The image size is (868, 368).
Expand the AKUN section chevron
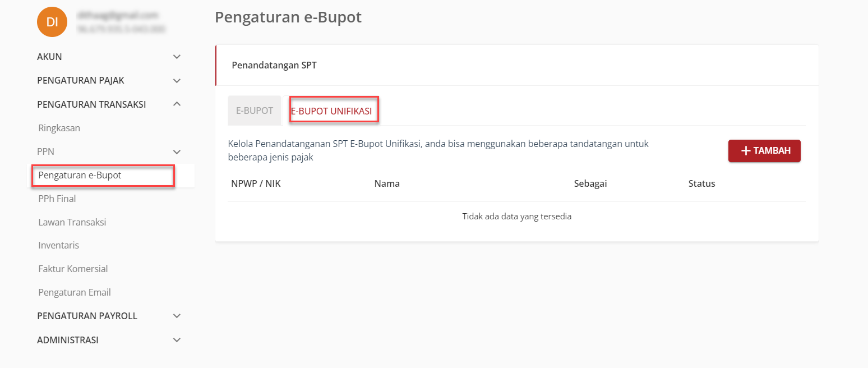177,57
